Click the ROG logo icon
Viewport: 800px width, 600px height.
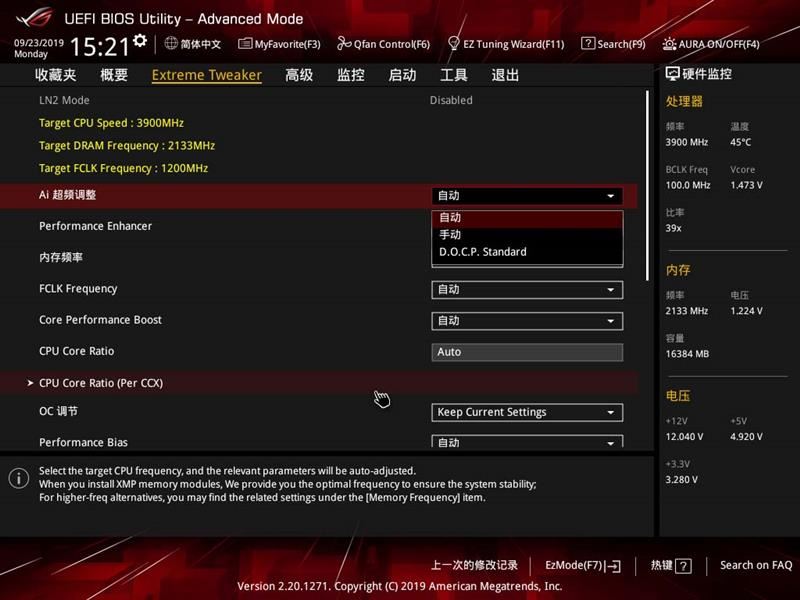34,17
